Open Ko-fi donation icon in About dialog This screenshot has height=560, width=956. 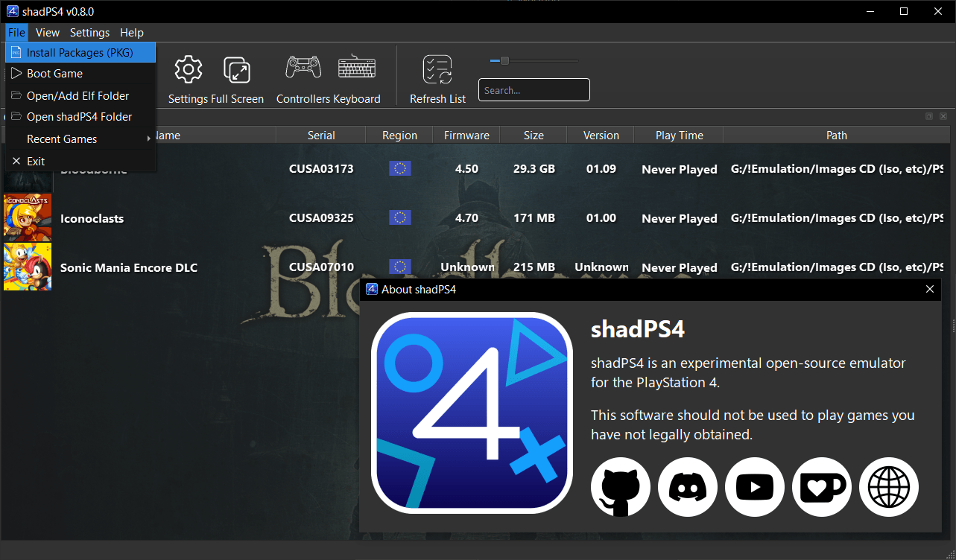point(822,487)
